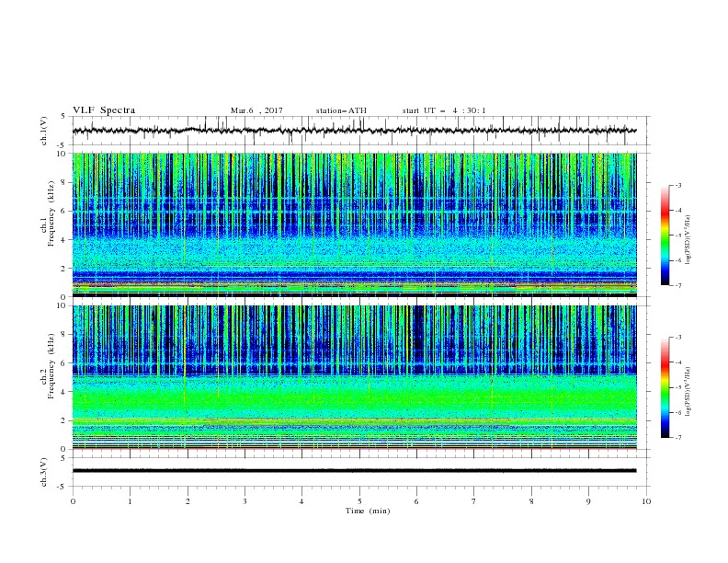Click the "10" tick on ch.1 frequency axis
The width and height of the screenshot is (728, 563).
(63, 154)
